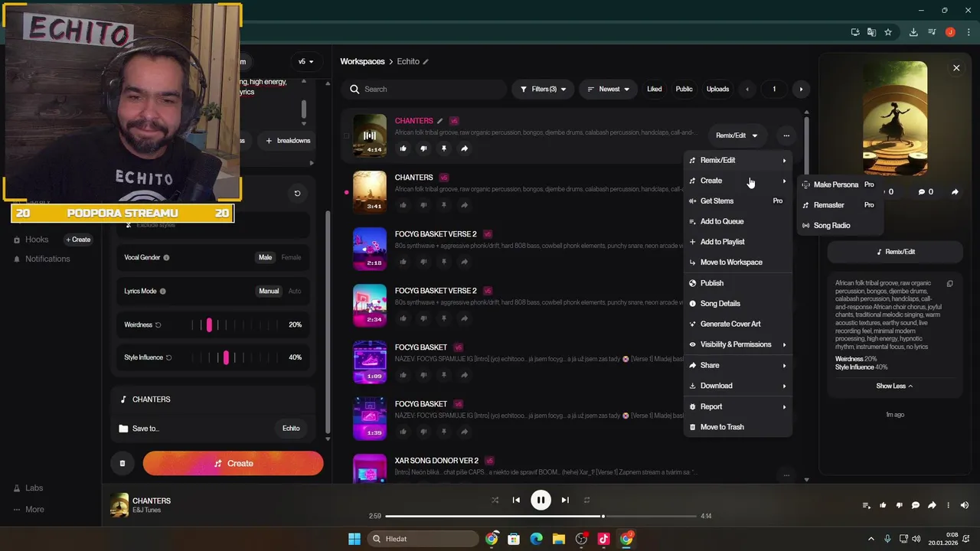Like the song from player bar
980x551 pixels.
(883, 505)
